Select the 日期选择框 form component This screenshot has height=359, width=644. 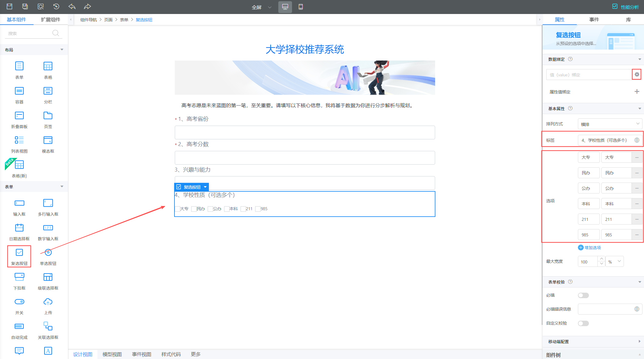click(19, 232)
